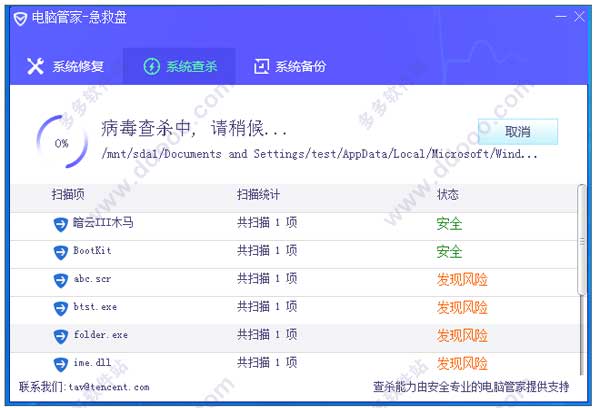Click the scan list vertical scrollbar thumb
Viewport: 600px width, 408px height.
pos(582,240)
